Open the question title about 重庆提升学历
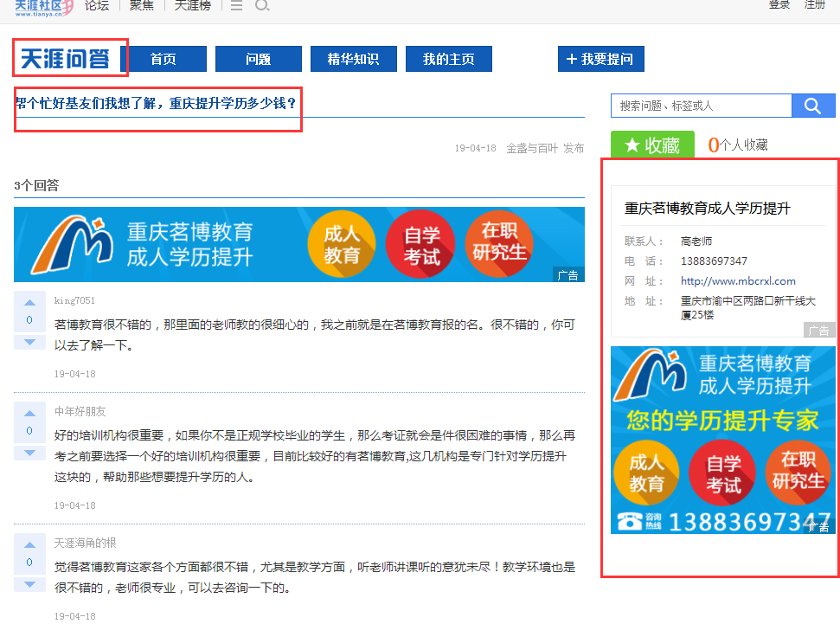The image size is (840, 624). tap(156, 103)
